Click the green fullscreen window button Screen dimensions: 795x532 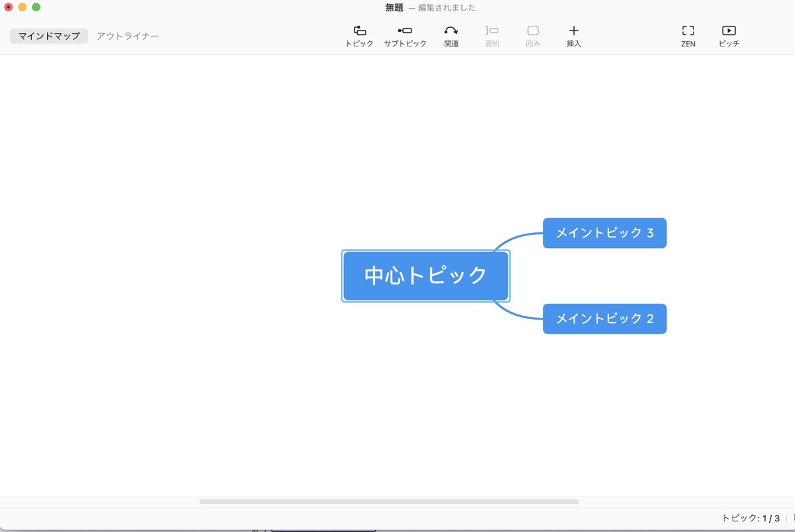coord(36,7)
